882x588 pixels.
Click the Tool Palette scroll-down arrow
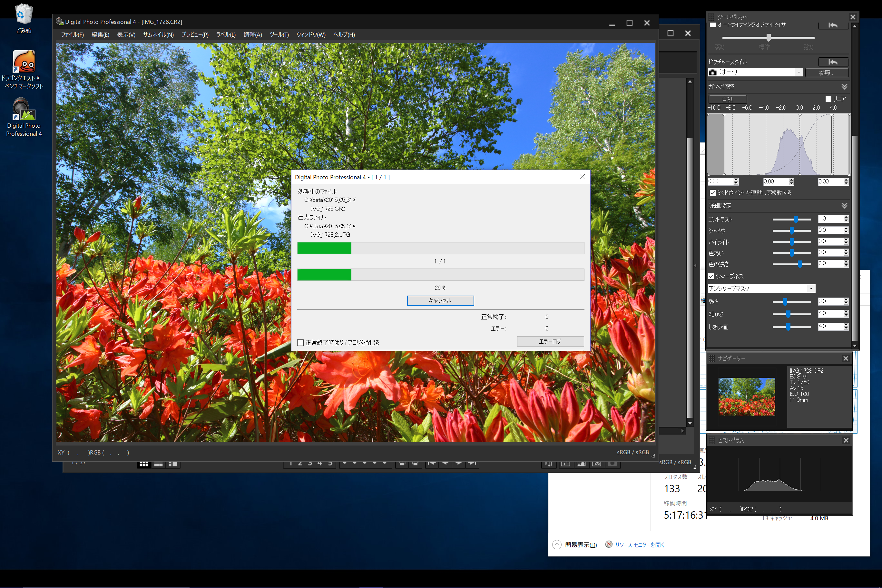[x=855, y=346]
